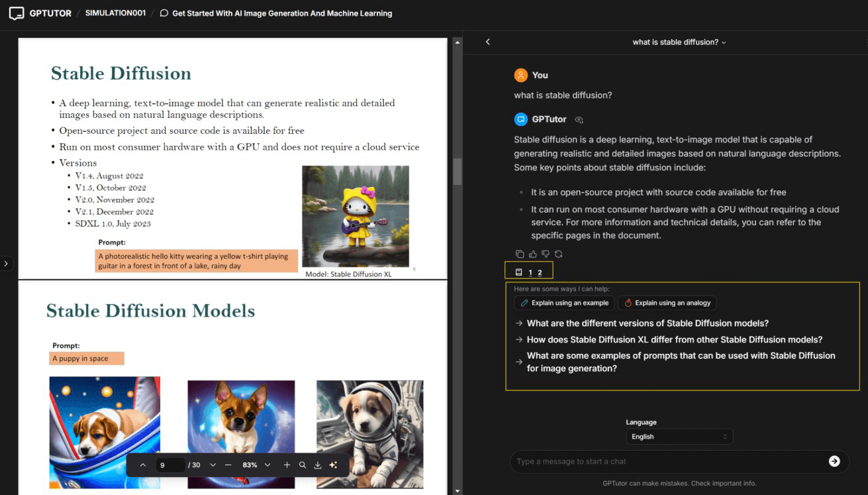Click the send message arrow
868x495 pixels.
(834, 461)
